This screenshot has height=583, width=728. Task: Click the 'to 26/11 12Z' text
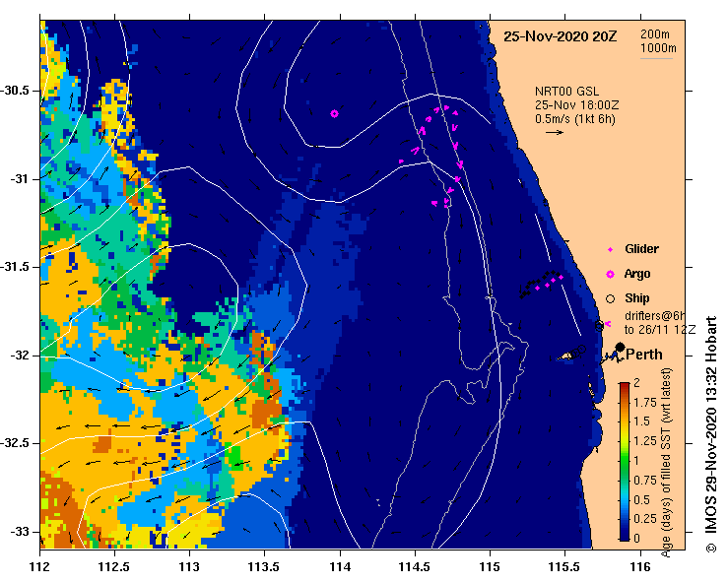660,330
